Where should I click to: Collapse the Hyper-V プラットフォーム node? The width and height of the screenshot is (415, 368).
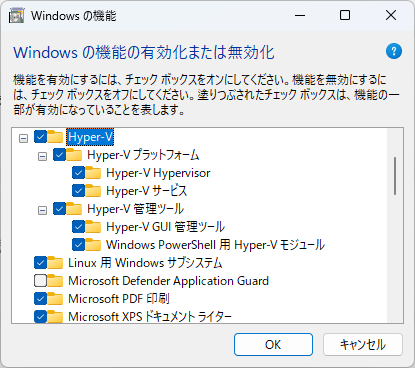pos(42,156)
